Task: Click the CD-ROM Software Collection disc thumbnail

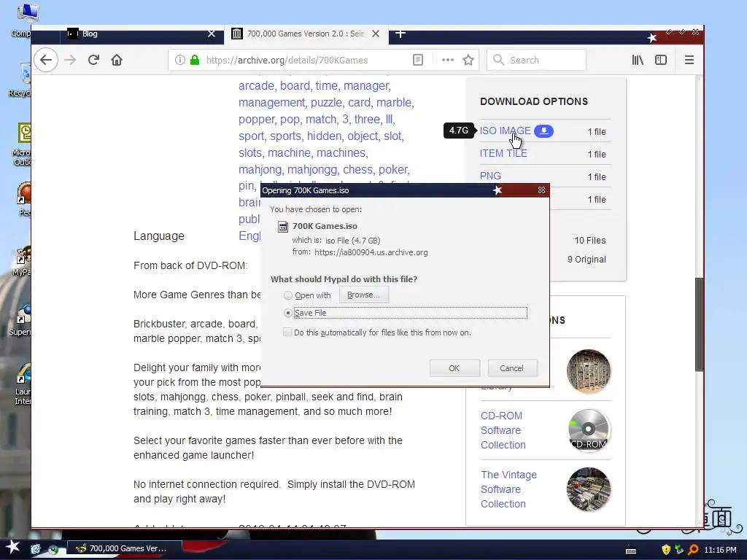Action: coord(589,430)
